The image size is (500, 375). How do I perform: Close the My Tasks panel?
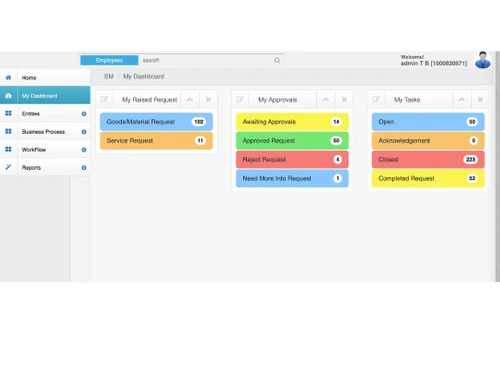point(480,100)
